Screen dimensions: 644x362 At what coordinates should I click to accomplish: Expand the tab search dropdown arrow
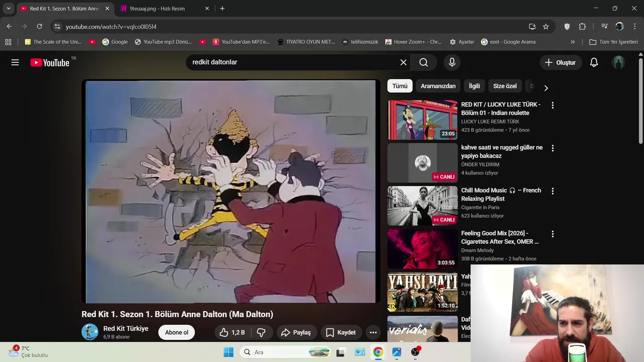[x=9, y=9]
